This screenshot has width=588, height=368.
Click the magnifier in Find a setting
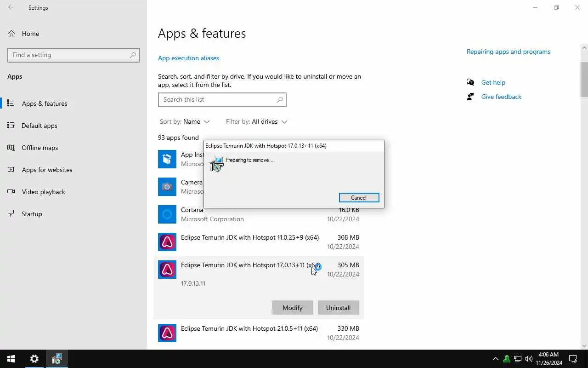pyautogui.click(x=133, y=55)
